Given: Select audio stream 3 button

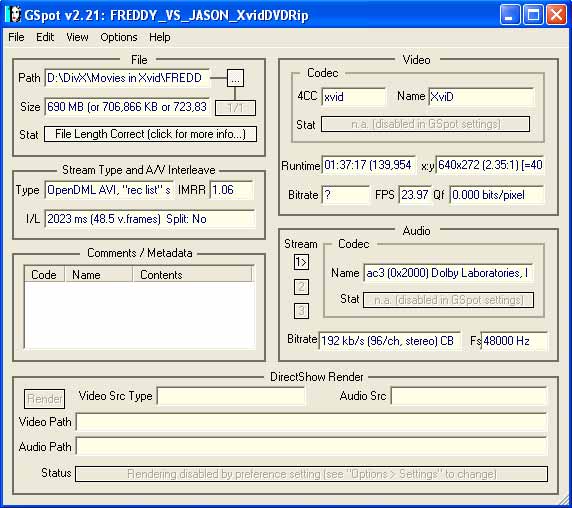Looking at the screenshot, I should [x=301, y=311].
